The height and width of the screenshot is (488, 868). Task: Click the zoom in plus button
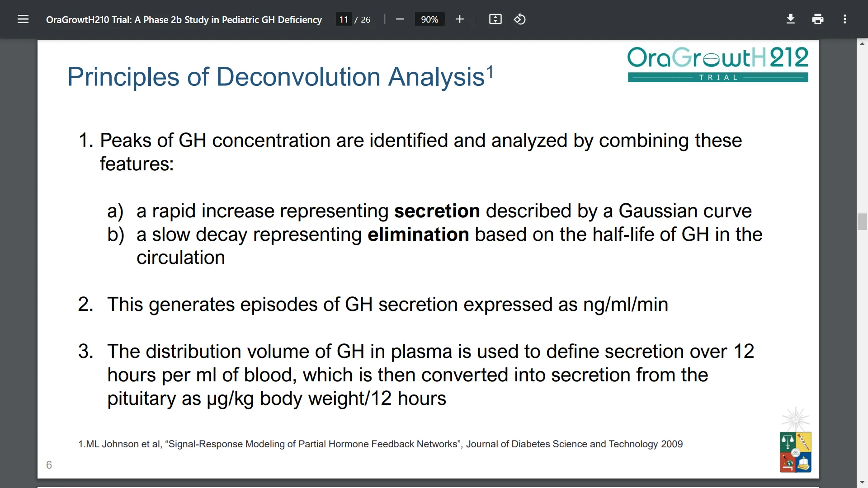point(460,19)
